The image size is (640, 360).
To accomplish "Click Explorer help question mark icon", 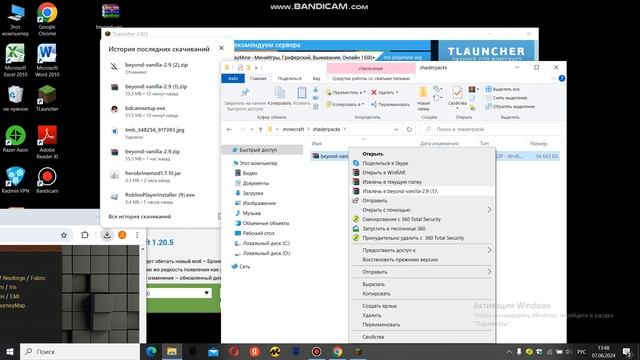I will coord(562,78).
